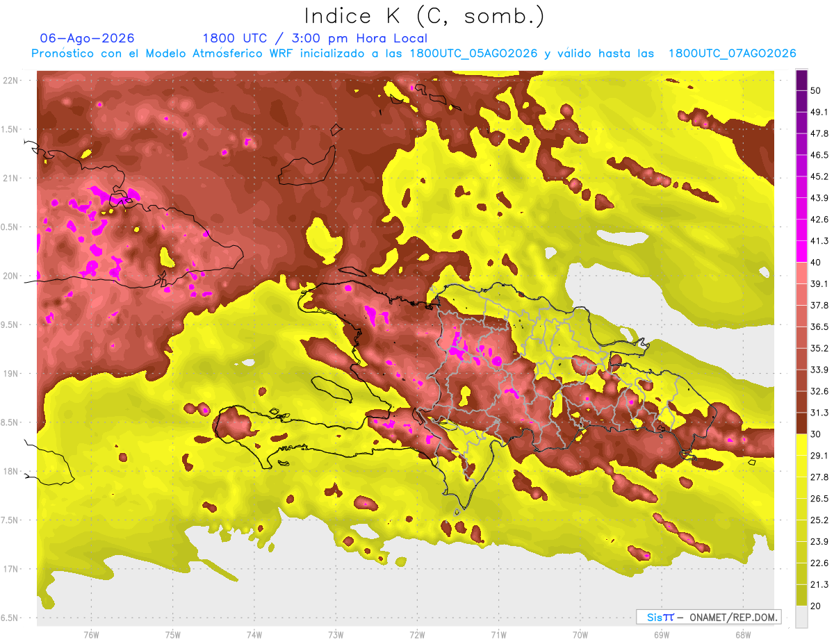Image resolution: width=834 pixels, height=644 pixels.
Task: Click the colorbar value "47.8"
Action: pos(819,133)
